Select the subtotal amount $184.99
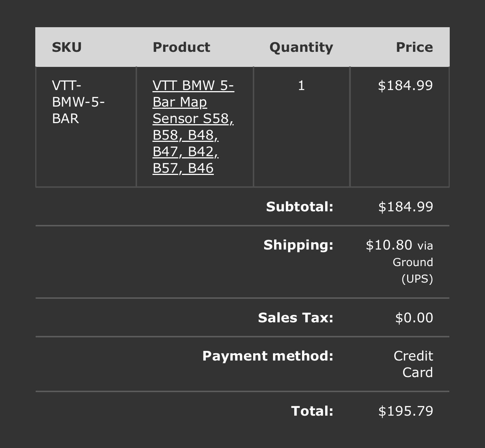The height and width of the screenshot is (448, 485). pyautogui.click(x=405, y=207)
